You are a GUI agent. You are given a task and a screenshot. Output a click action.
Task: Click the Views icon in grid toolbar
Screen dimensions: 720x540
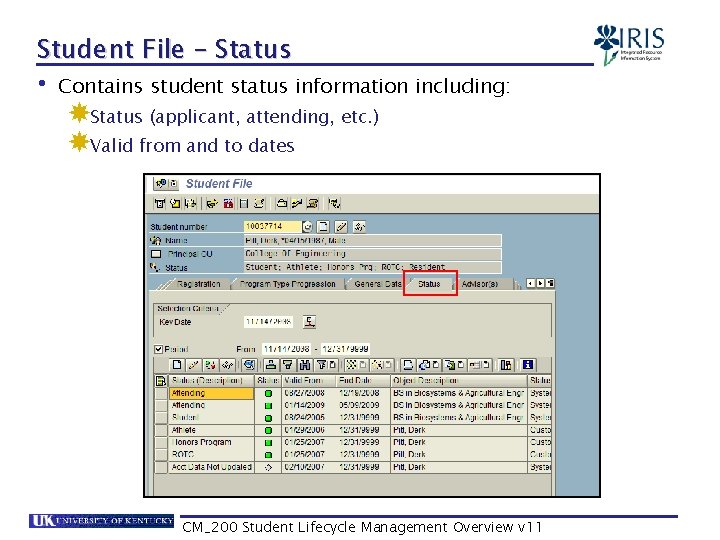tap(429, 365)
